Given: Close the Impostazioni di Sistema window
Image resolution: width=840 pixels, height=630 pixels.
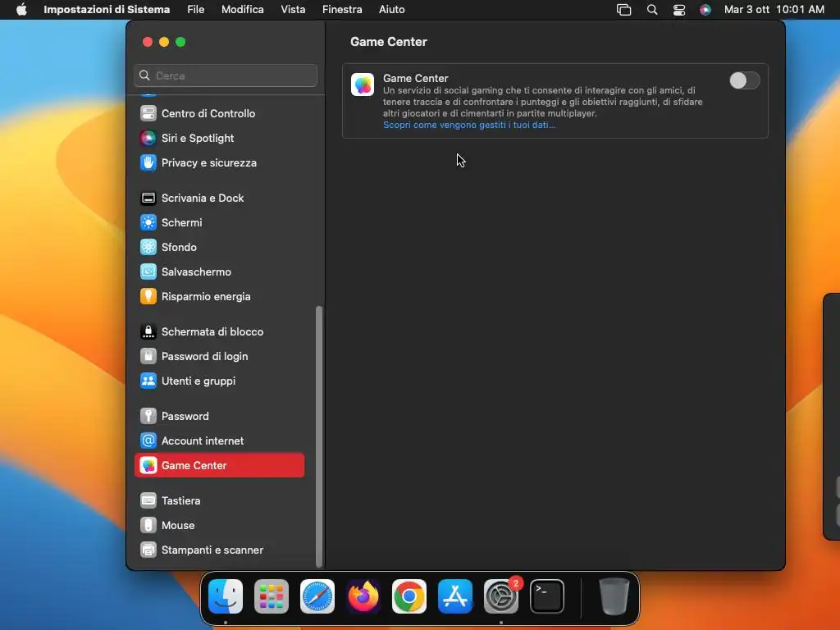Looking at the screenshot, I should 148,42.
